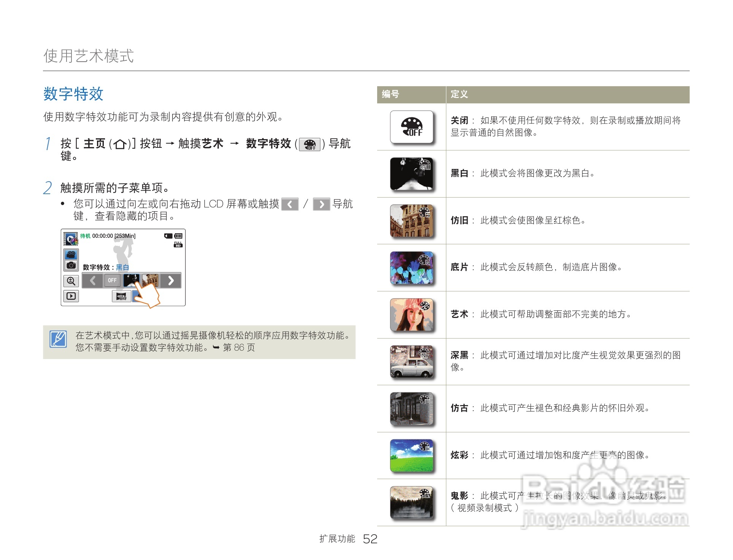Screen dimensions: 733x560
Task: Tap the battery indicator icon in LCD
Action: click(178, 236)
